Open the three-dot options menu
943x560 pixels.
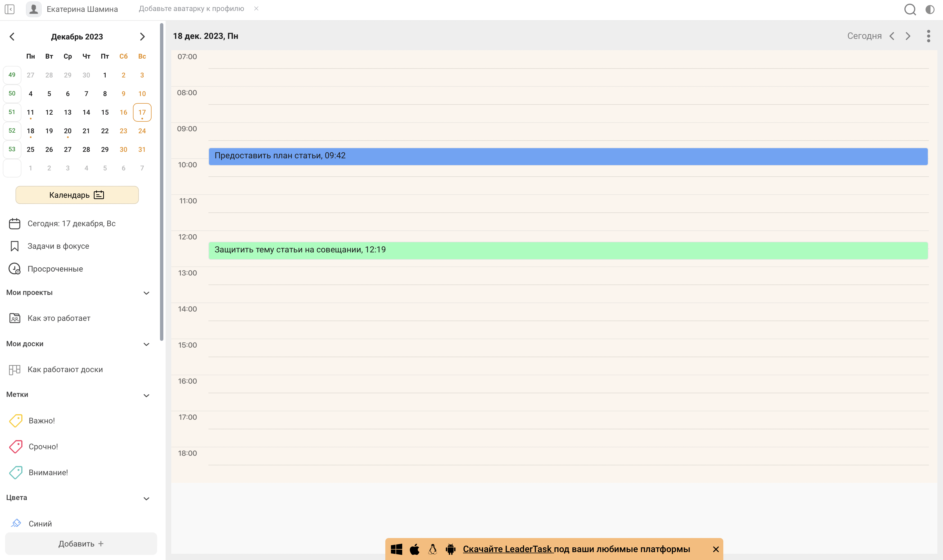click(x=929, y=36)
